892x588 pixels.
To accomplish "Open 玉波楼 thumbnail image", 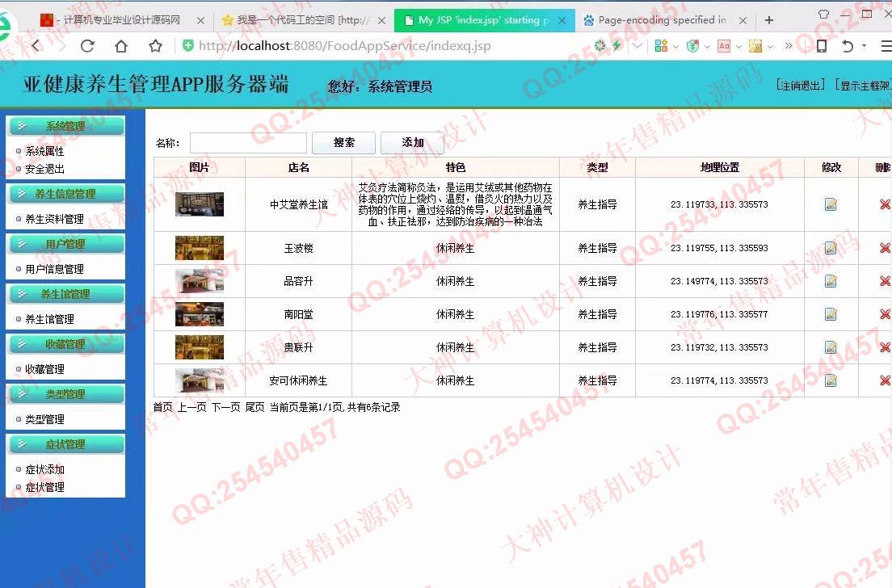I will click(x=199, y=248).
